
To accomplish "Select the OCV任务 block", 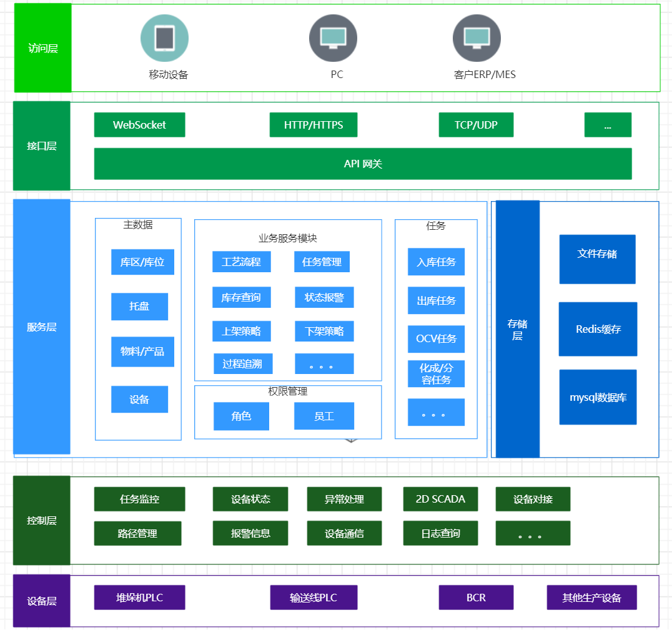I will click(436, 339).
